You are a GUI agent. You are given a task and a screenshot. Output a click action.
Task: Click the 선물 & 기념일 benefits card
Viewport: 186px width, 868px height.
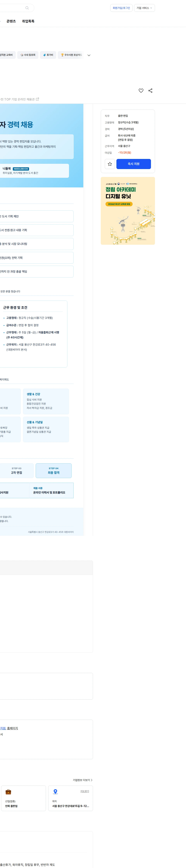click(x=46, y=429)
